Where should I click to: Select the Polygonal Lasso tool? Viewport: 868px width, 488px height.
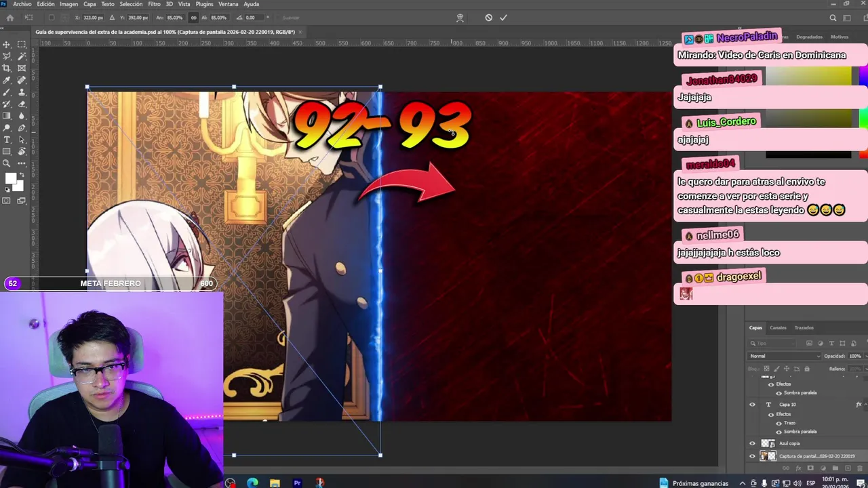point(6,56)
